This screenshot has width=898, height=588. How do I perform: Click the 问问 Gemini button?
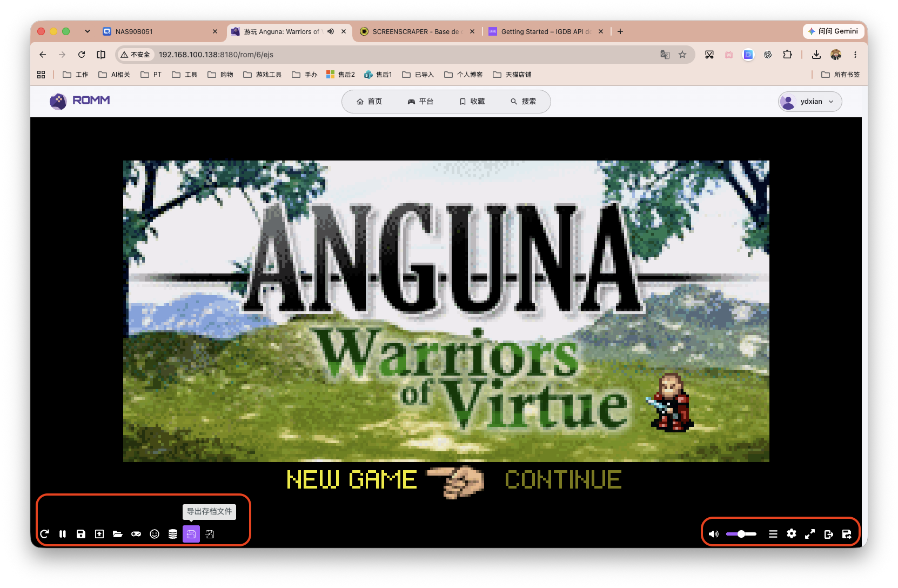click(x=833, y=31)
